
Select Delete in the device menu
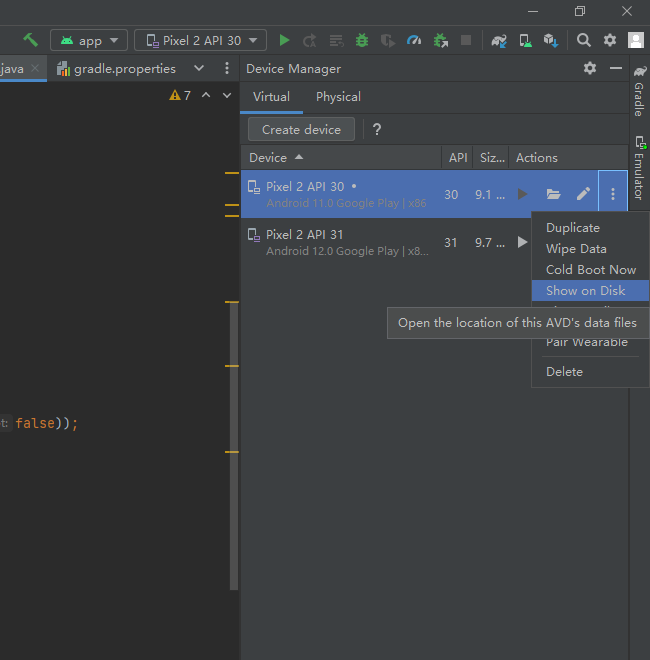pos(564,371)
